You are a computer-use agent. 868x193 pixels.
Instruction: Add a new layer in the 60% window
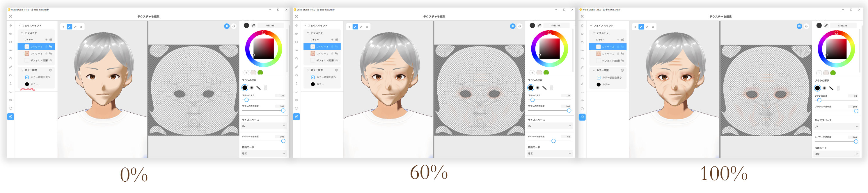tap(332, 39)
